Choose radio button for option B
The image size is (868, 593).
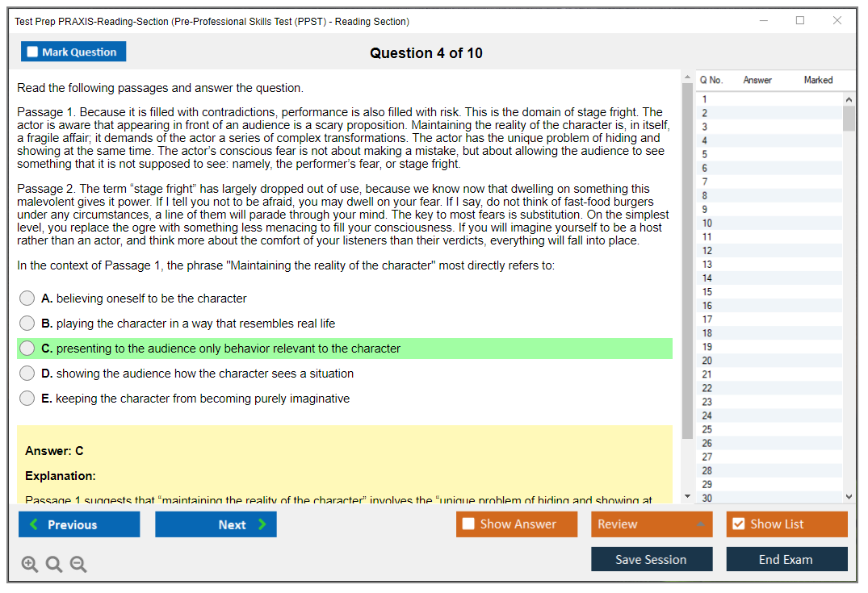27,324
